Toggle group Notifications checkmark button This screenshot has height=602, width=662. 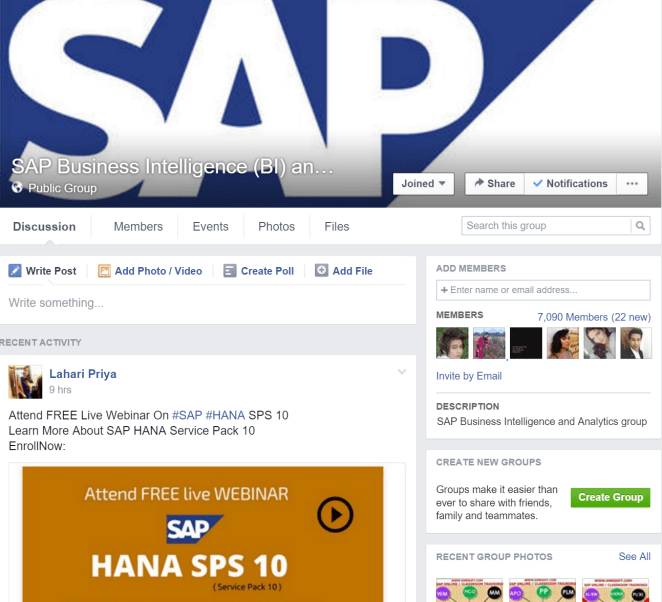point(570,184)
